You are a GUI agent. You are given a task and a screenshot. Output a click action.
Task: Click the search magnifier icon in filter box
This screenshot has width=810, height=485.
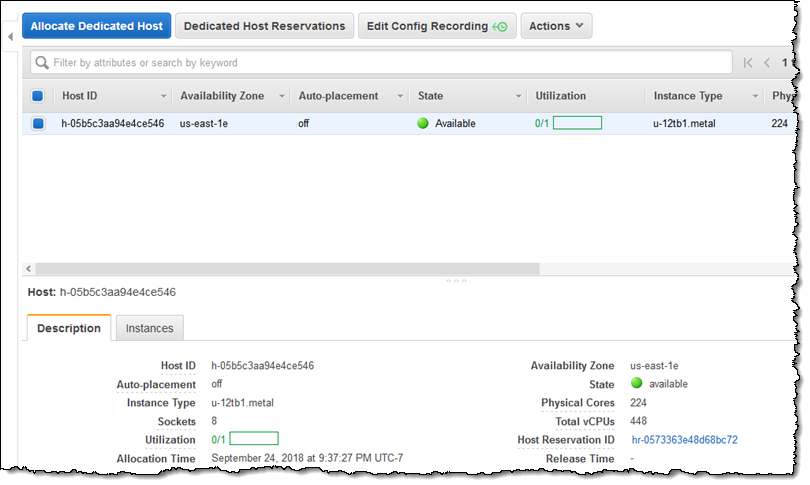click(x=42, y=63)
